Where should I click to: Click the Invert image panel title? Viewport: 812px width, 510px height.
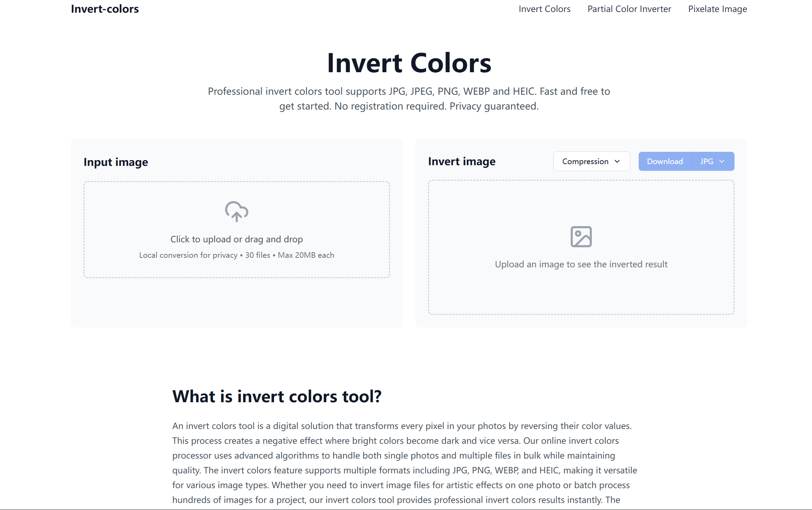click(x=462, y=161)
